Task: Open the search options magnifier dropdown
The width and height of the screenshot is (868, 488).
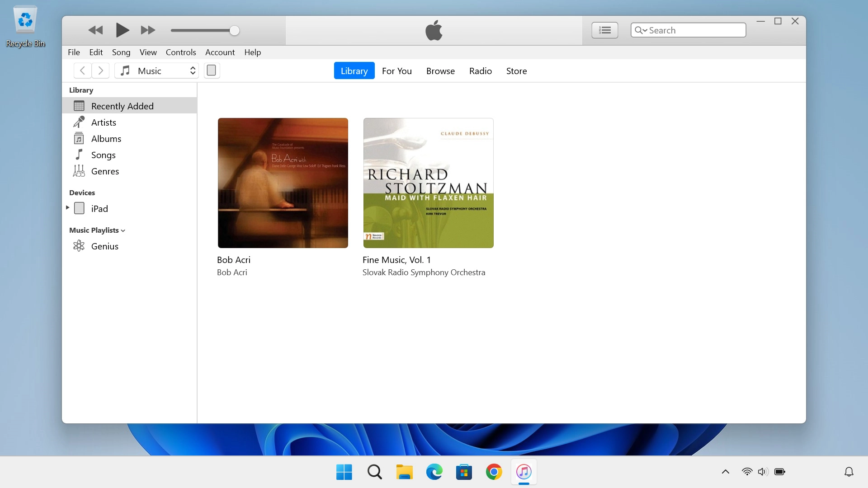Action: click(x=641, y=30)
